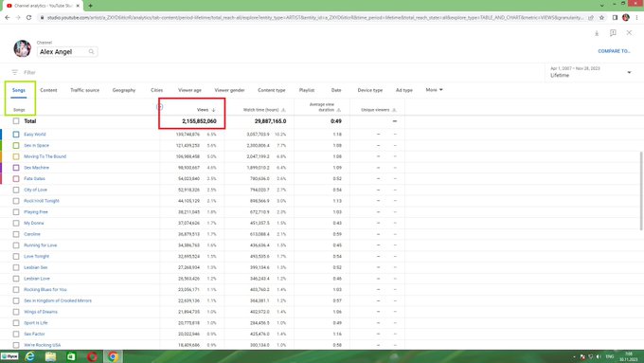Viewport: 644px width, 363px height.
Task: Open File Explorer from the taskbar
Action: tap(50, 356)
